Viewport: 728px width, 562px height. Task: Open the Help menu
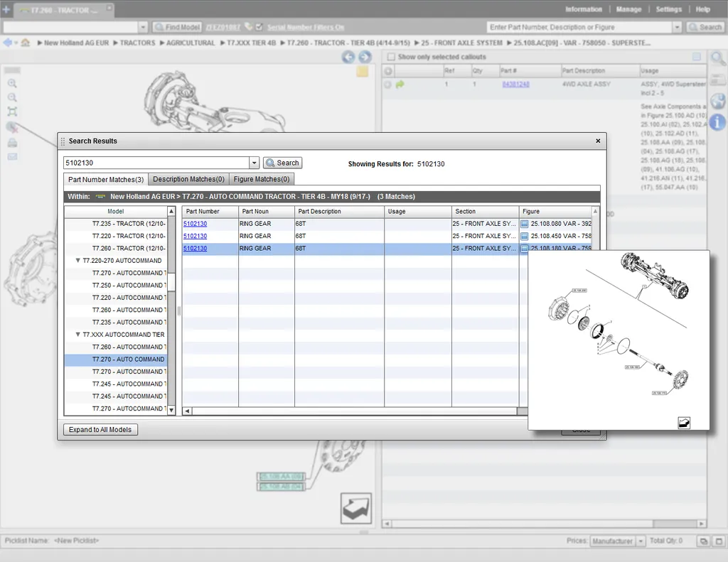point(703,9)
